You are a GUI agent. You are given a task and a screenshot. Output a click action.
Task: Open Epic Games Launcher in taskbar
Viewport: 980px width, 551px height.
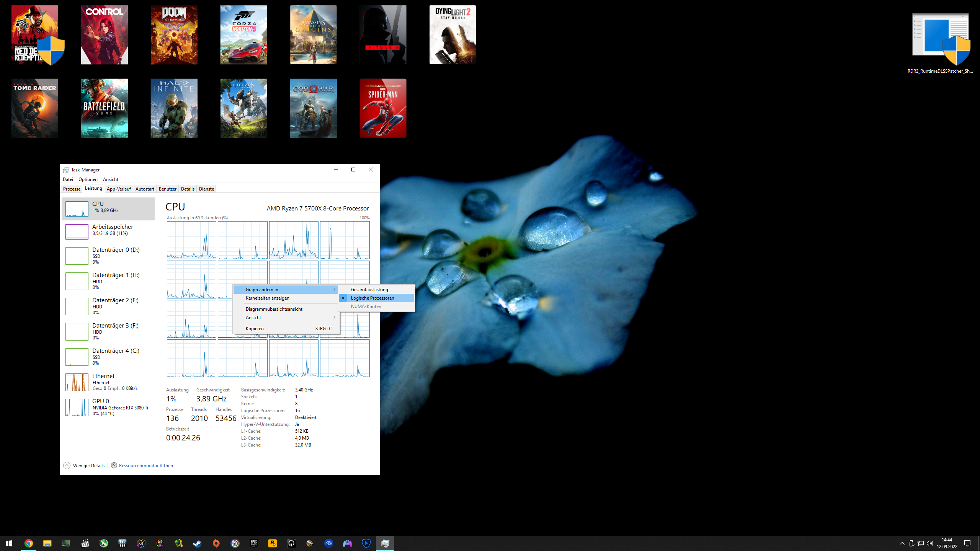(x=254, y=543)
